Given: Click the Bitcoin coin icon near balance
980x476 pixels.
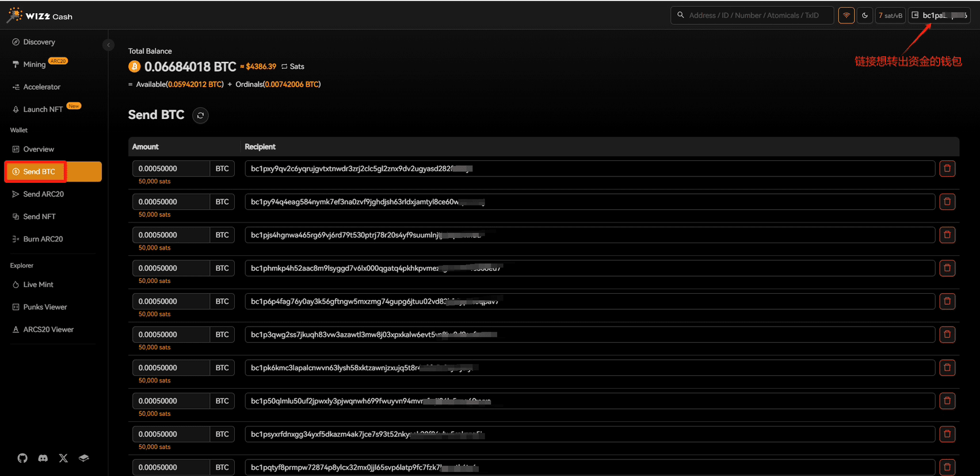Looking at the screenshot, I should (134, 67).
